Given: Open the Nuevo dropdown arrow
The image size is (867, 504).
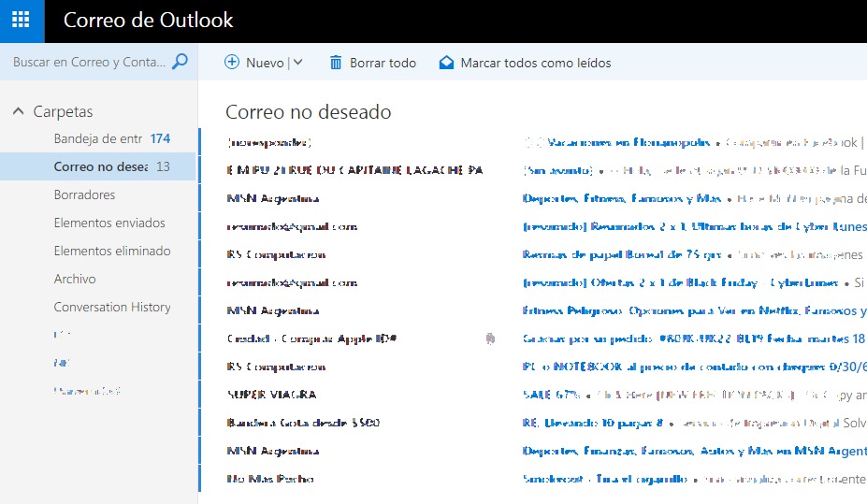Looking at the screenshot, I should (298, 62).
